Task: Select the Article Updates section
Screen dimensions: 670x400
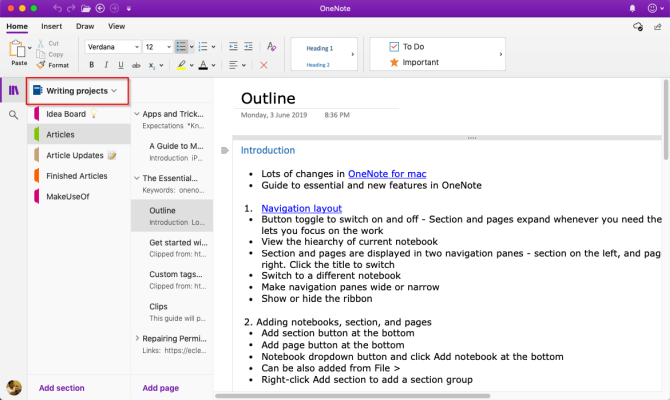Action: click(x=79, y=155)
